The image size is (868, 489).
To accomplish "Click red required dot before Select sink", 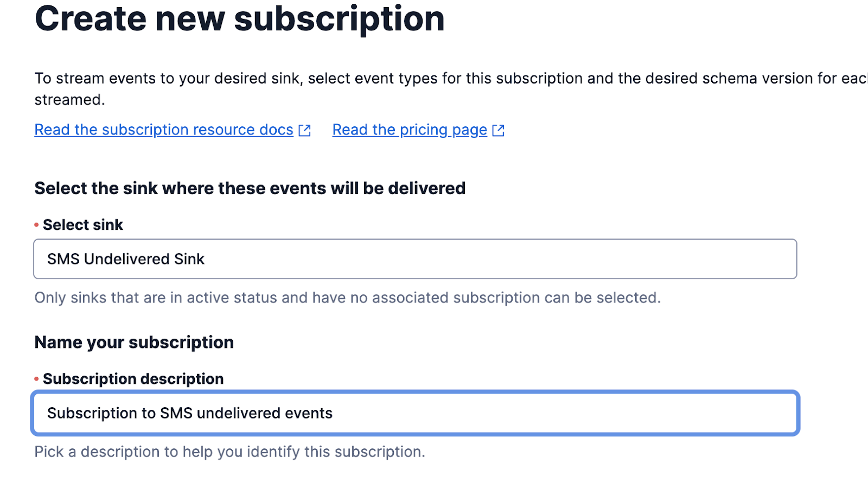I will click(36, 225).
